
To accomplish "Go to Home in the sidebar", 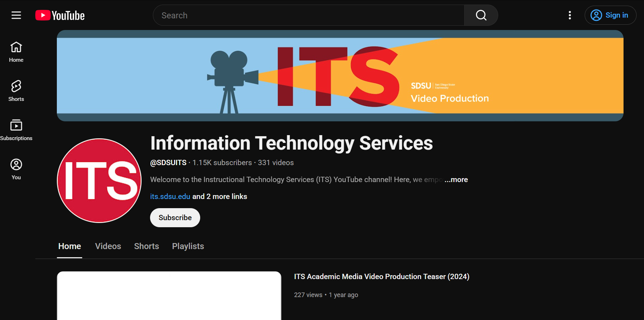I will click(x=16, y=52).
